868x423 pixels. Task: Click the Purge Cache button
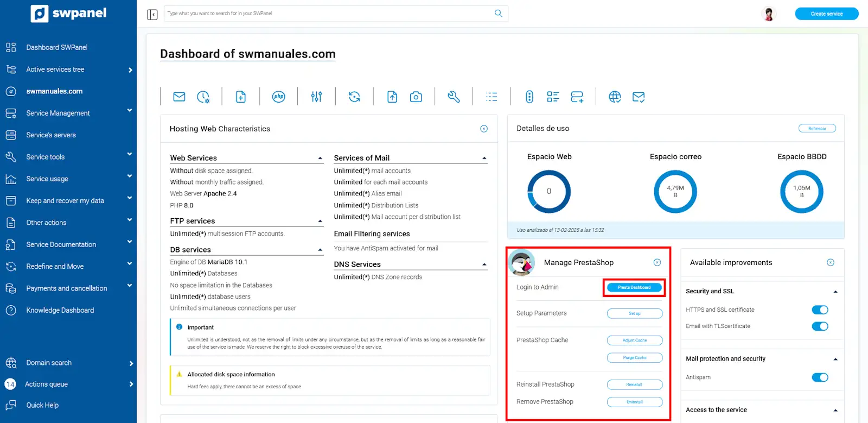pyautogui.click(x=635, y=358)
